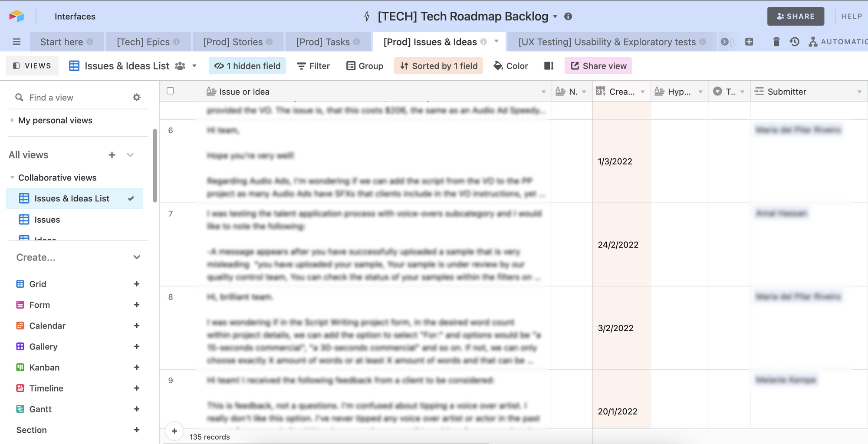Open the Crea... column dropdown

(643, 92)
